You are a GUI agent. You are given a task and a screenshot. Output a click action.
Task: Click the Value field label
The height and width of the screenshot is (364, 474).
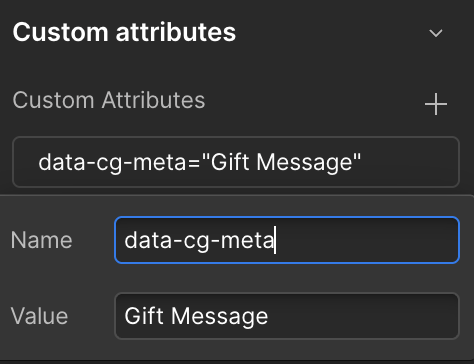tap(39, 316)
